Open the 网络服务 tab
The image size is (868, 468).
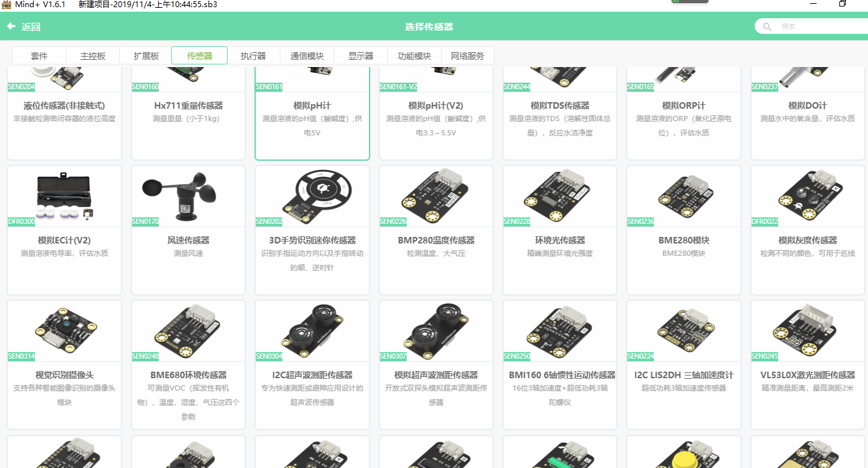coord(467,56)
